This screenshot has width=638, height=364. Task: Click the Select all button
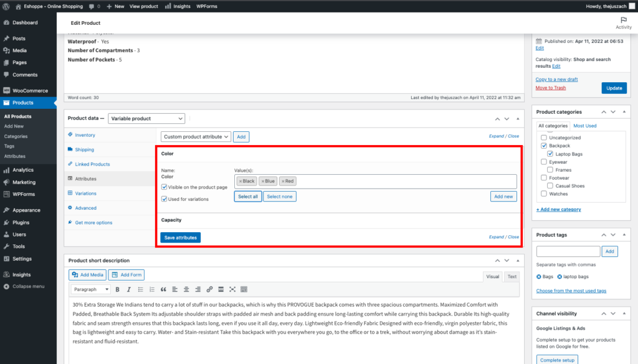pos(248,197)
